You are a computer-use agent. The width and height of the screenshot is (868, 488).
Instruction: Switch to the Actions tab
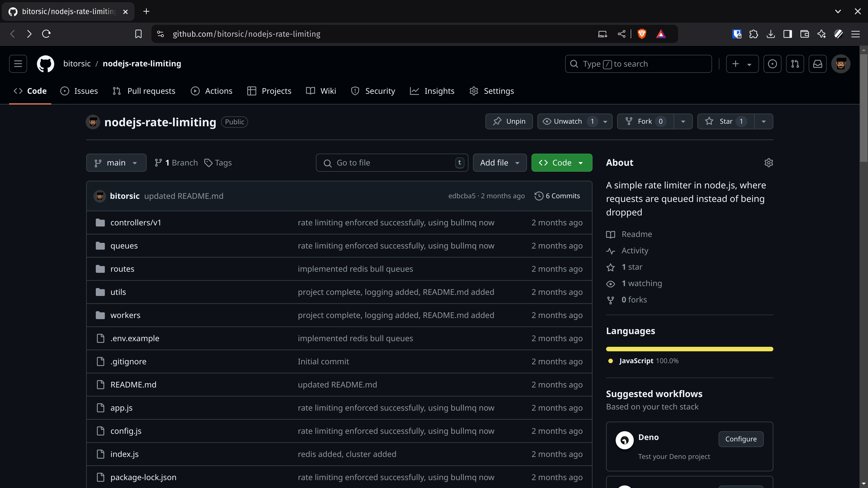pos(212,91)
